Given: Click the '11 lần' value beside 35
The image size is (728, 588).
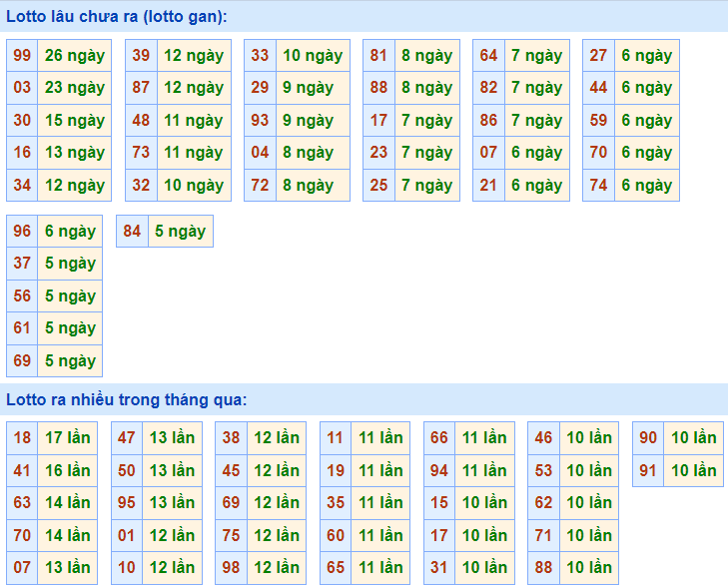Looking at the screenshot, I should pyautogui.click(x=380, y=502).
